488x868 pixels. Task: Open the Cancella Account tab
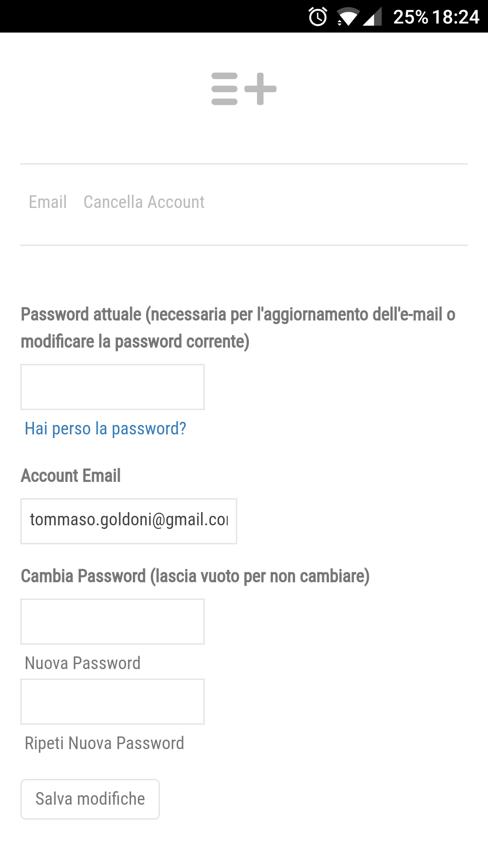point(144,202)
